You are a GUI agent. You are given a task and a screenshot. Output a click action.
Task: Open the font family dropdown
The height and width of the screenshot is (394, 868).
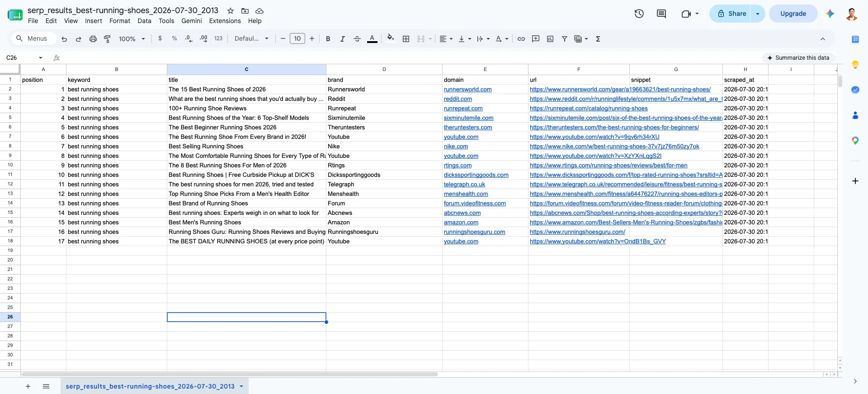tap(251, 39)
